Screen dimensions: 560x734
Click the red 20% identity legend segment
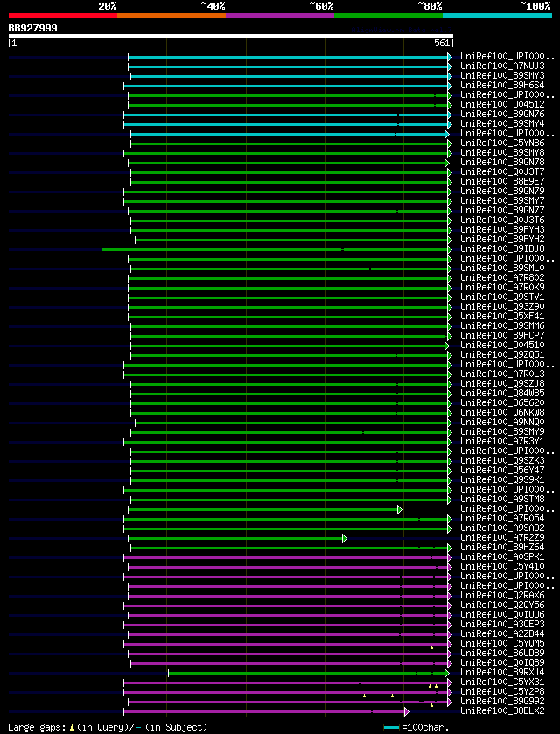[63, 16]
